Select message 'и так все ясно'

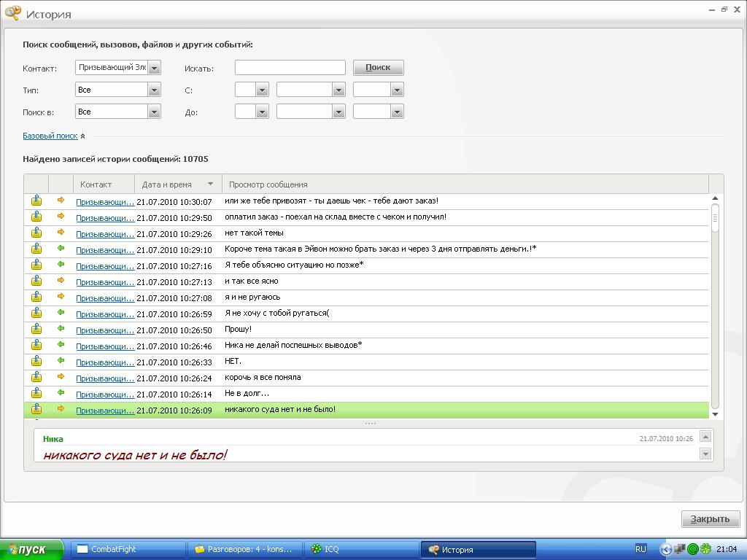click(252, 281)
